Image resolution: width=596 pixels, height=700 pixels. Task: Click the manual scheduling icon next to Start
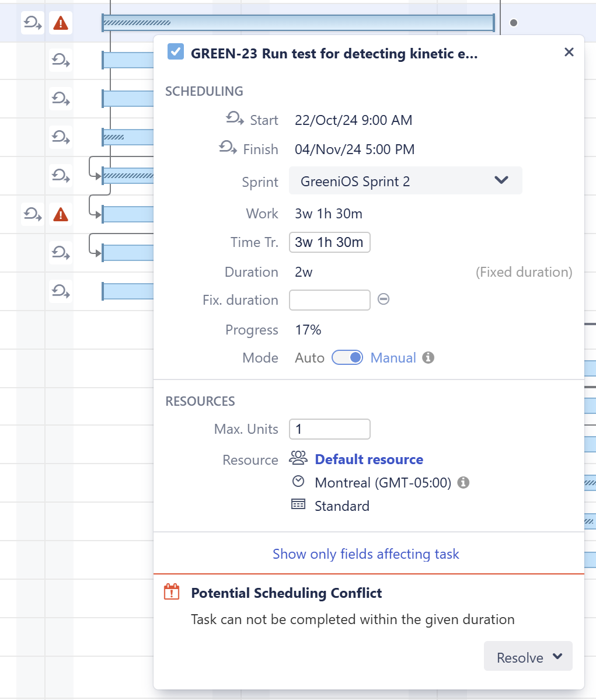tap(235, 119)
